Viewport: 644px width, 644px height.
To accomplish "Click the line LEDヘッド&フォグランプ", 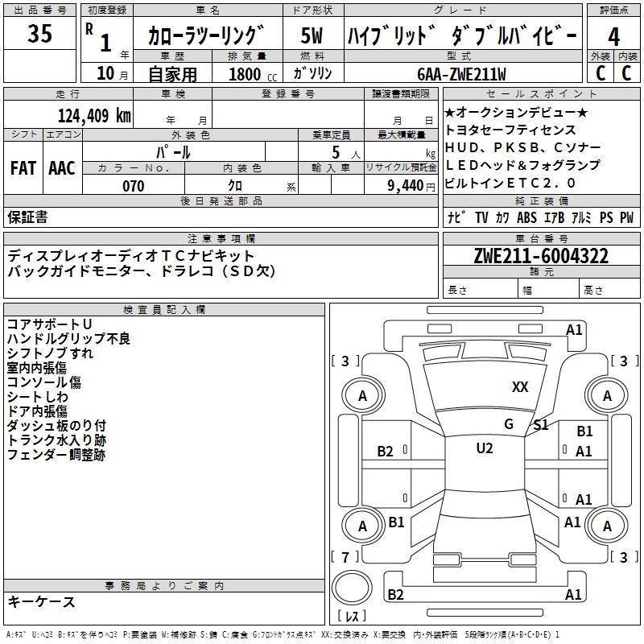I will (522, 165).
